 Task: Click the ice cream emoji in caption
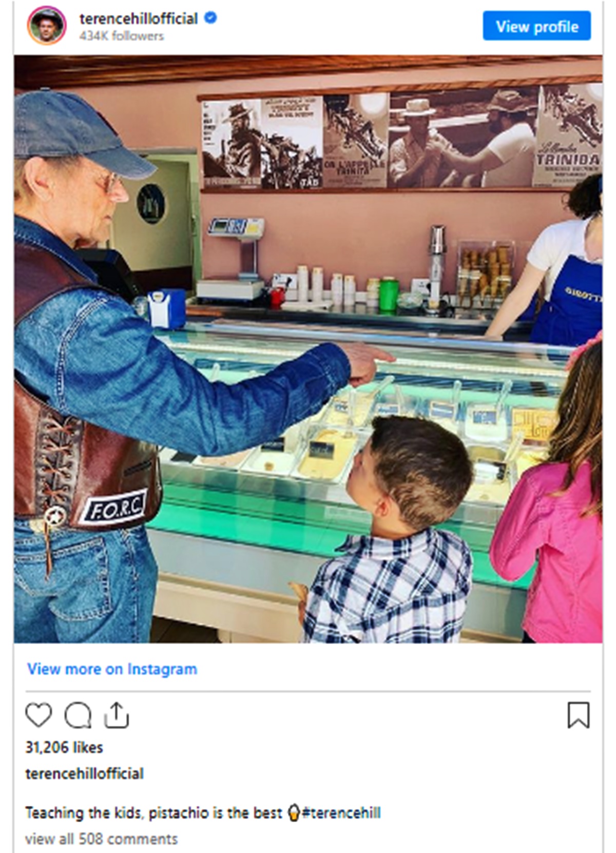pyautogui.click(x=293, y=813)
